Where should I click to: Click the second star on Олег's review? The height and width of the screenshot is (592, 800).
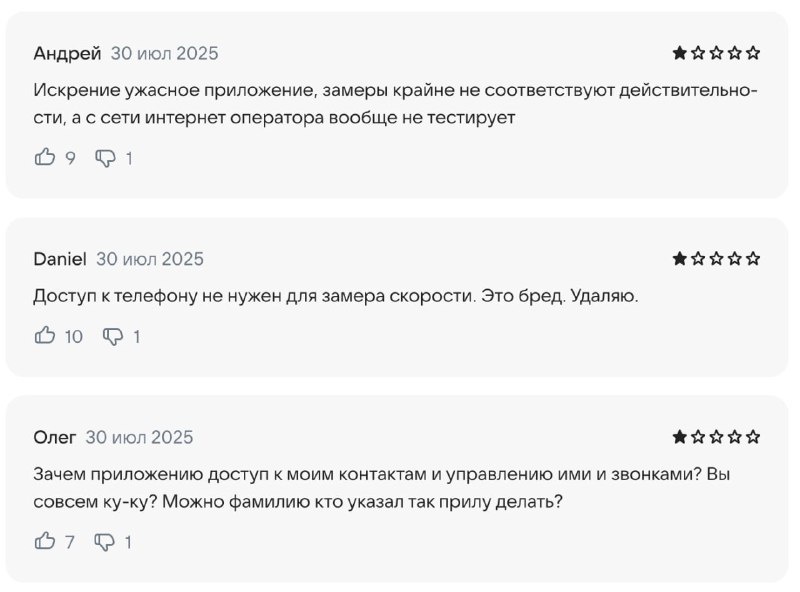pyautogui.click(x=700, y=437)
